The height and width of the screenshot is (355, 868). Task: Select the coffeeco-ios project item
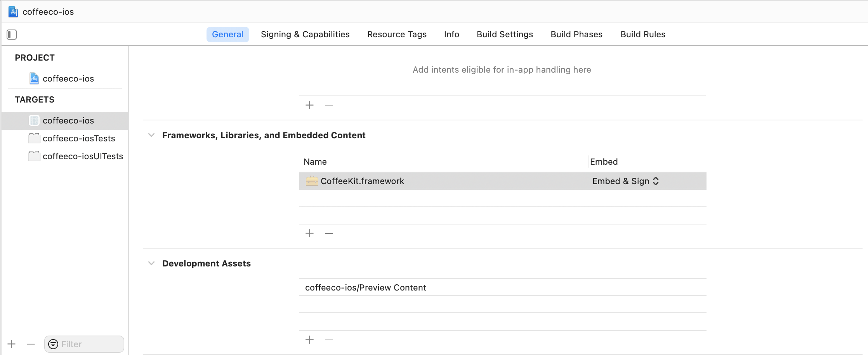pyautogui.click(x=68, y=79)
